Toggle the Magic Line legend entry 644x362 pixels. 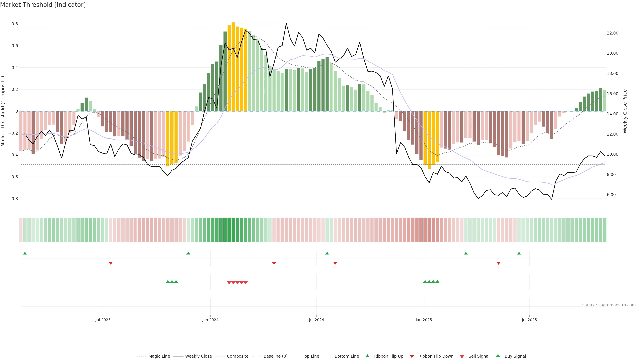tap(159, 356)
